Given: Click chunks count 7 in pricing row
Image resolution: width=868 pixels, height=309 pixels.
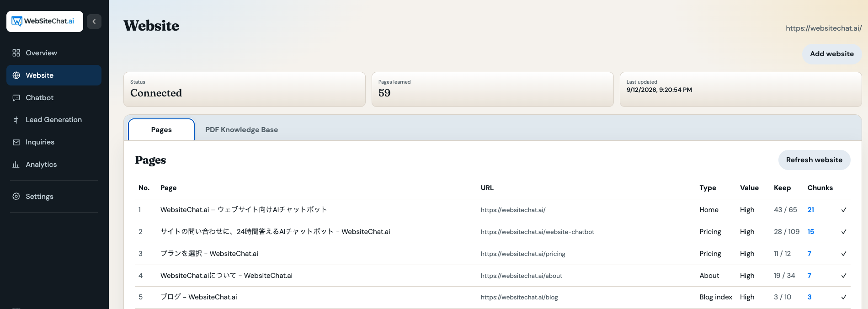Looking at the screenshot, I should [x=809, y=254].
